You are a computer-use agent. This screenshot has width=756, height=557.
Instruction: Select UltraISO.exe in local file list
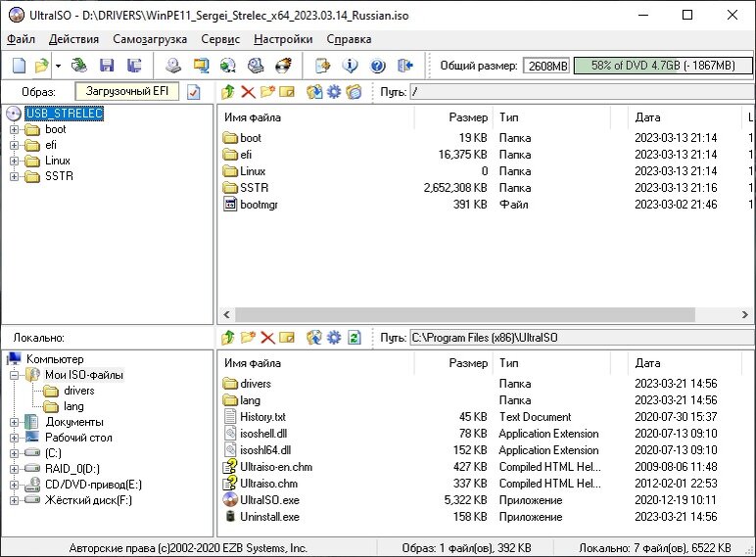tap(269, 500)
